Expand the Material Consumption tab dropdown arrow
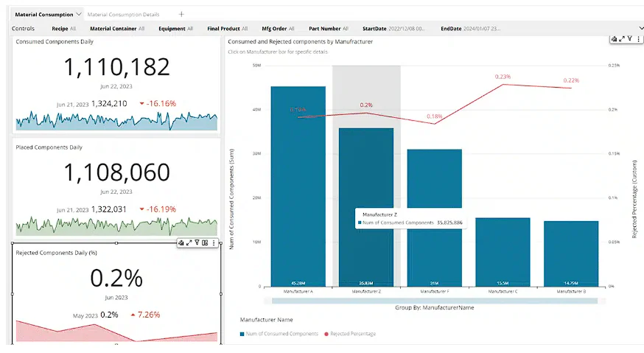644x353 pixels. point(78,15)
